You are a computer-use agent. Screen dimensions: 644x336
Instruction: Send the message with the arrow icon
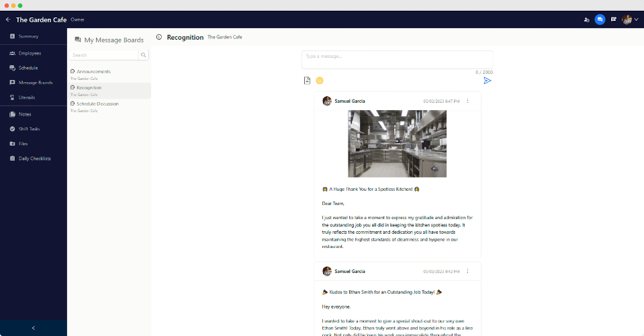click(487, 81)
